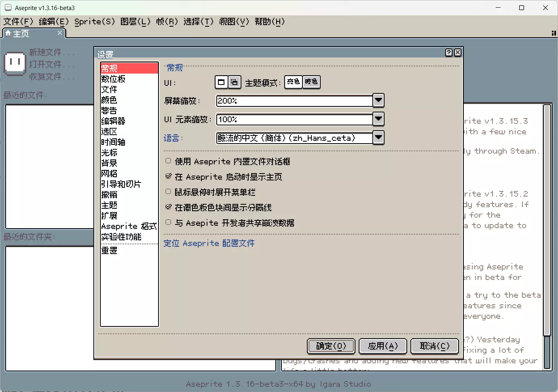
Task: Open the 文件(F) menu
Action: coord(19,21)
